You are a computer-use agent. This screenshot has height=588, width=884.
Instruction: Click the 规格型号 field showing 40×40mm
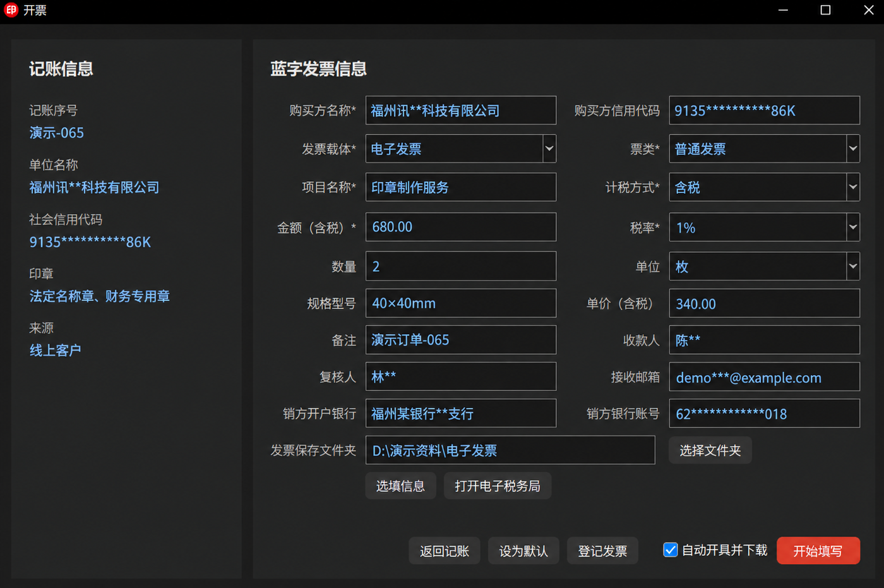tap(461, 303)
